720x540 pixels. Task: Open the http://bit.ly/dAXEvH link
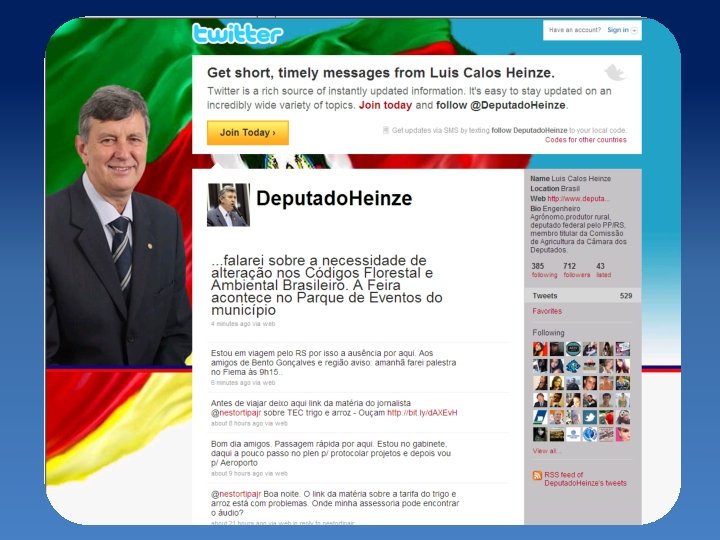pos(422,413)
